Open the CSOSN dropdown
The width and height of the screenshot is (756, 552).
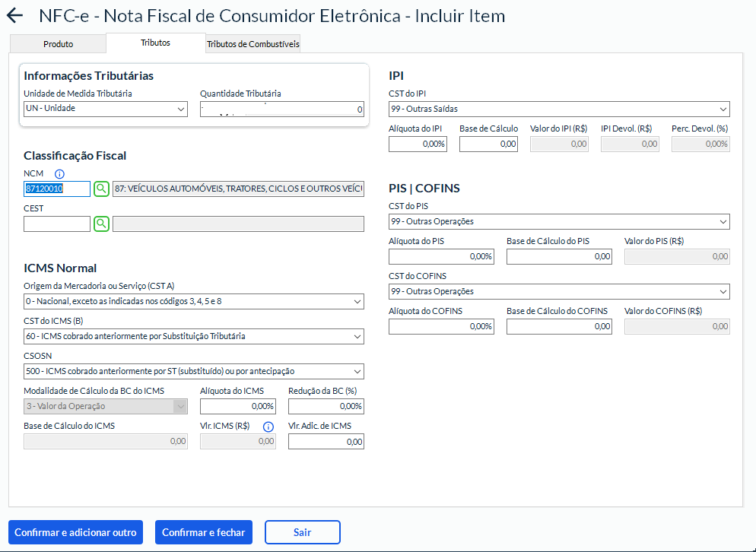click(193, 371)
